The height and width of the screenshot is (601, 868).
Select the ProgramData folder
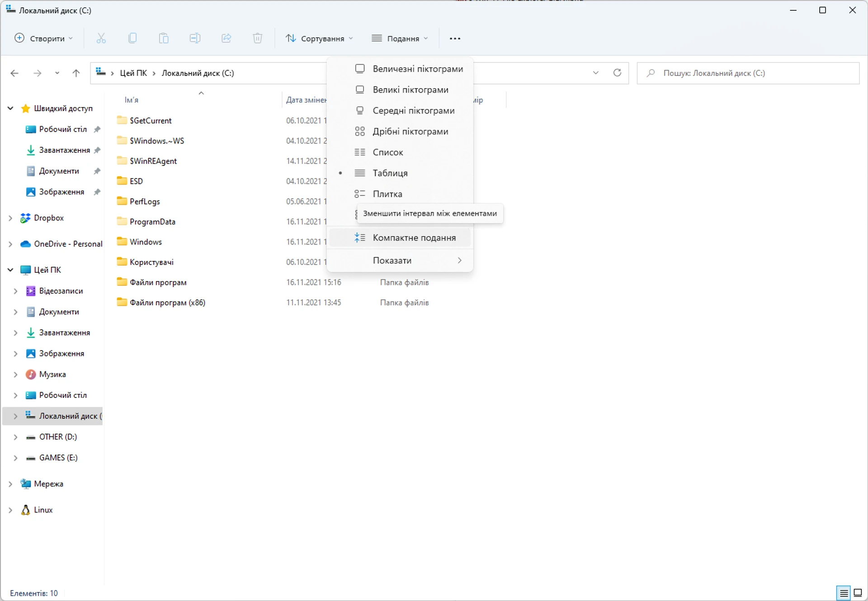pos(152,222)
